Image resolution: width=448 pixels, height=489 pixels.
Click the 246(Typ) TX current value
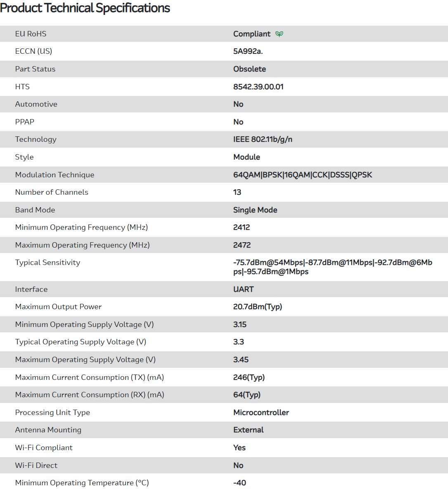point(249,377)
